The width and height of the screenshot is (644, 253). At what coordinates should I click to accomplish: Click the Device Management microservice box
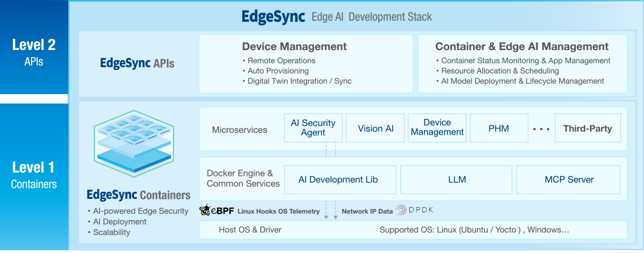pyautogui.click(x=437, y=128)
